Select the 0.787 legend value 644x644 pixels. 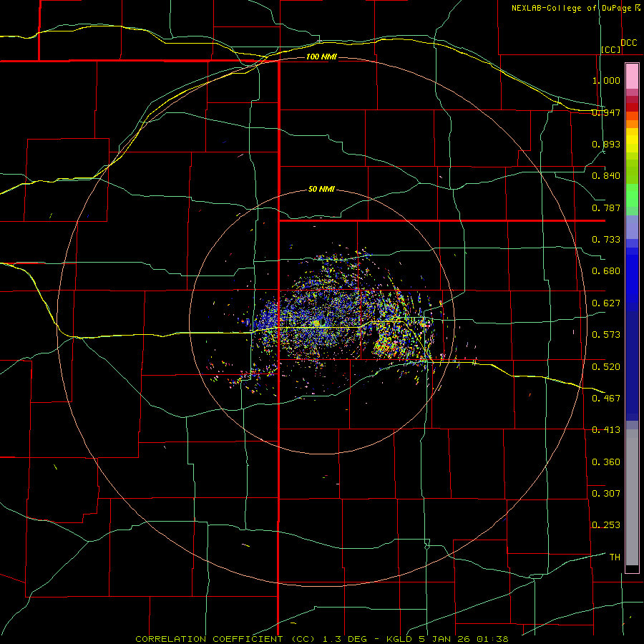pyautogui.click(x=606, y=208)
